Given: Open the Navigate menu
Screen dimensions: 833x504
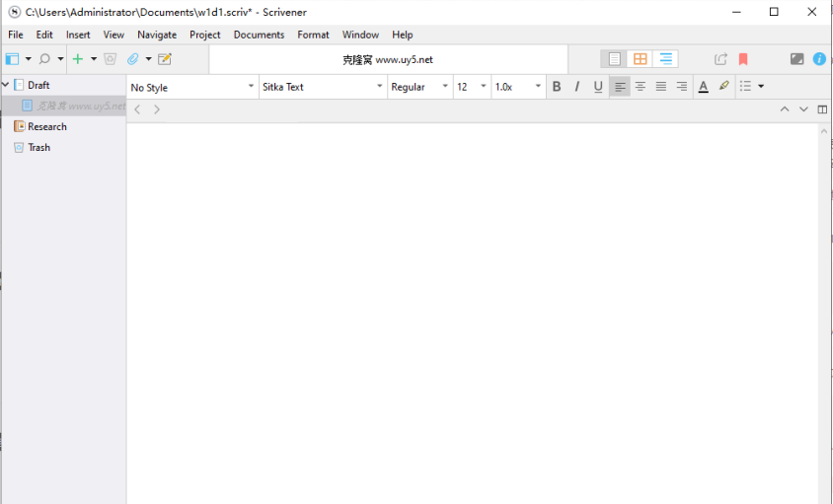Looking at the screenshot, I should click(x=157, y=35).
